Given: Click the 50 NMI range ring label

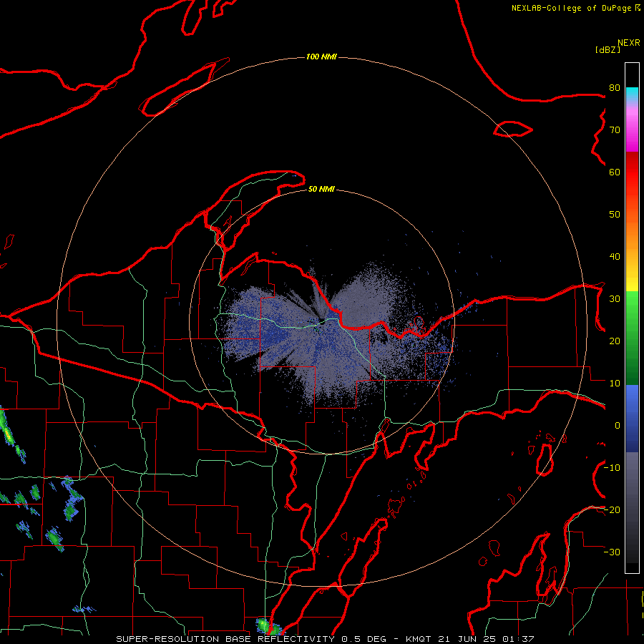Looking at the screenshot, I should [321, 190].
